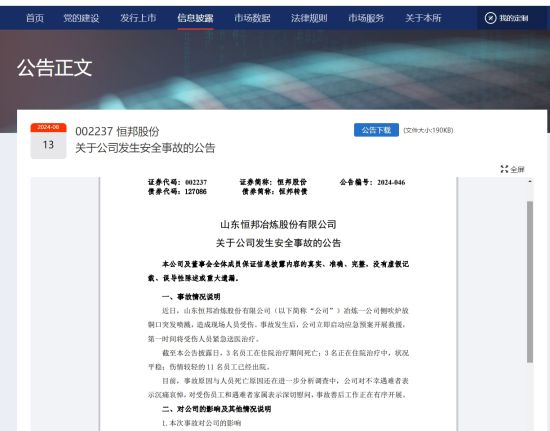Open the 首页 menu item

[x=35, y=18]
